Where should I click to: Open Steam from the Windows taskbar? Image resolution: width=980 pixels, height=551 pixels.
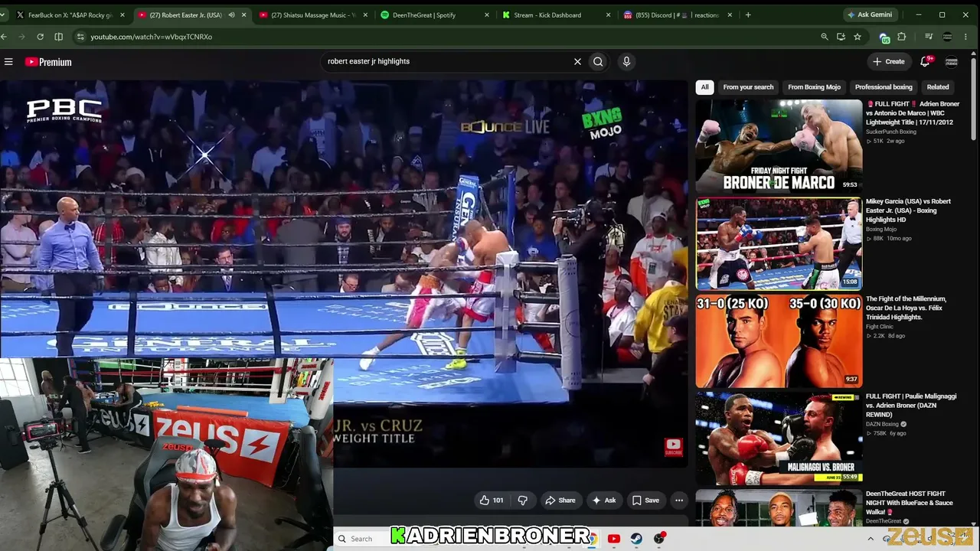636,539
